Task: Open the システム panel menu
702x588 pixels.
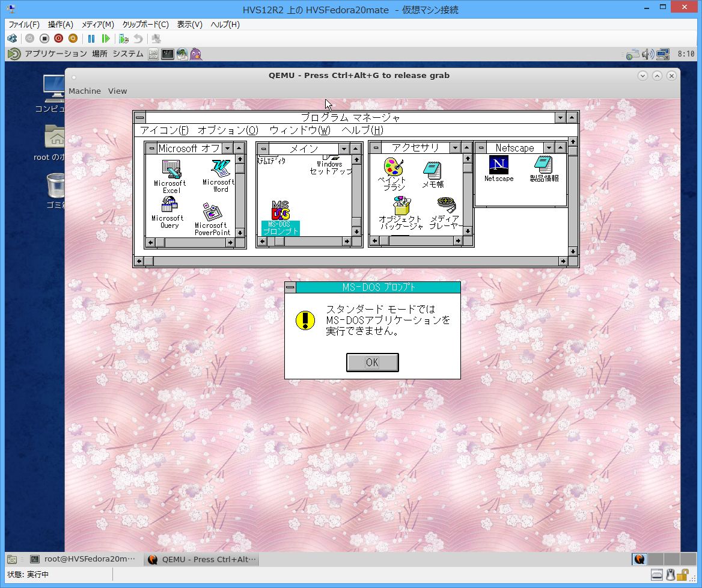Action: click(127, 54)
